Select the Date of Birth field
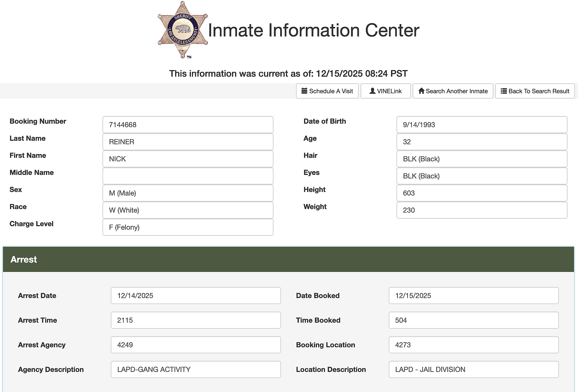The image size is (578, 392). [x=481, y=125]
